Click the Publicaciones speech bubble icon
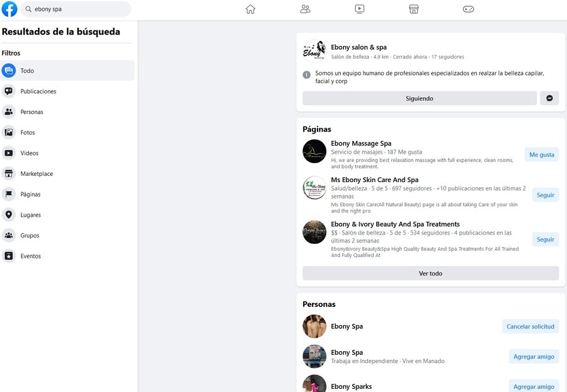The height and width of the screenshot is (392, 567). point(9,91)
